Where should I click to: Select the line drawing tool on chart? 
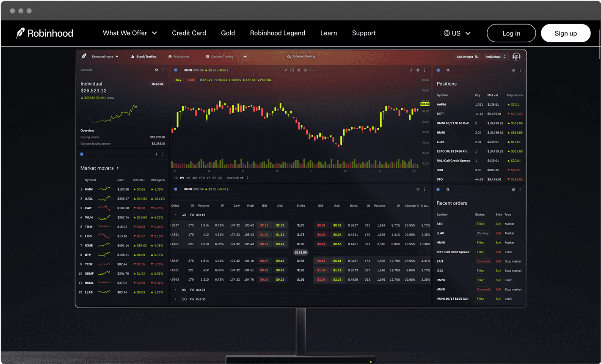pyautogui.click(x=286, y=70)
